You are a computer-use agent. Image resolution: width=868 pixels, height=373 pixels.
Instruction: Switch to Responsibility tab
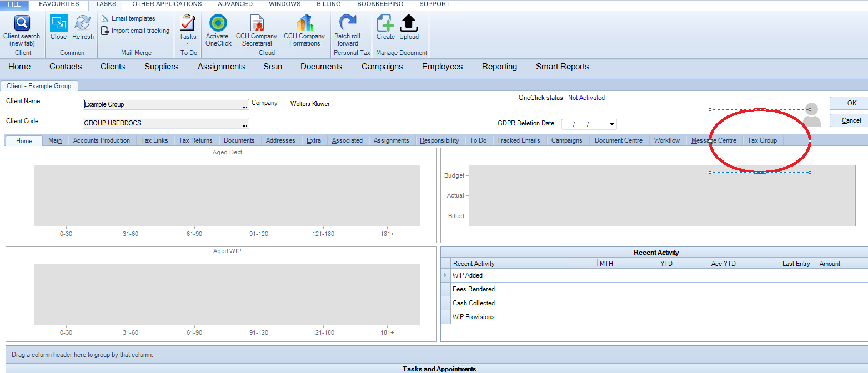click(x=439, y=140)
